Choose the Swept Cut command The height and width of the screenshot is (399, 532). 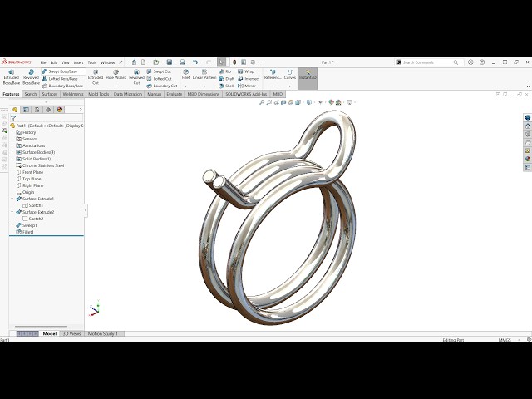(159, 71)
